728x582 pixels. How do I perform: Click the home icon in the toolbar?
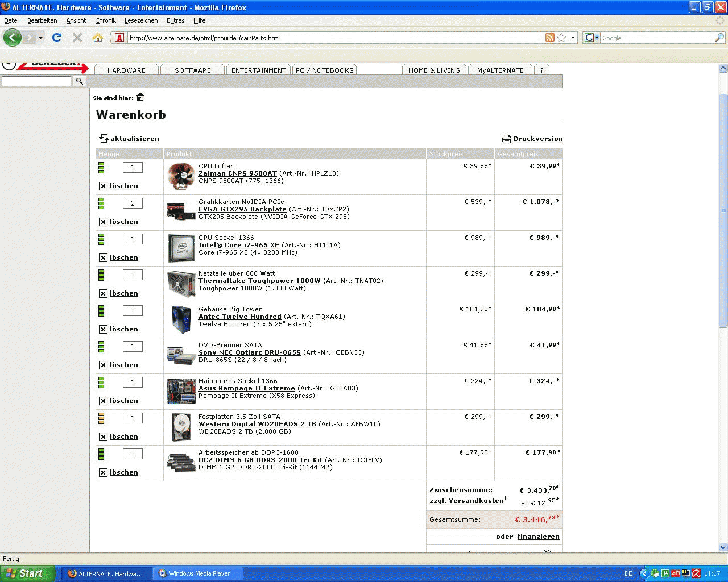(x=98, y=38)
